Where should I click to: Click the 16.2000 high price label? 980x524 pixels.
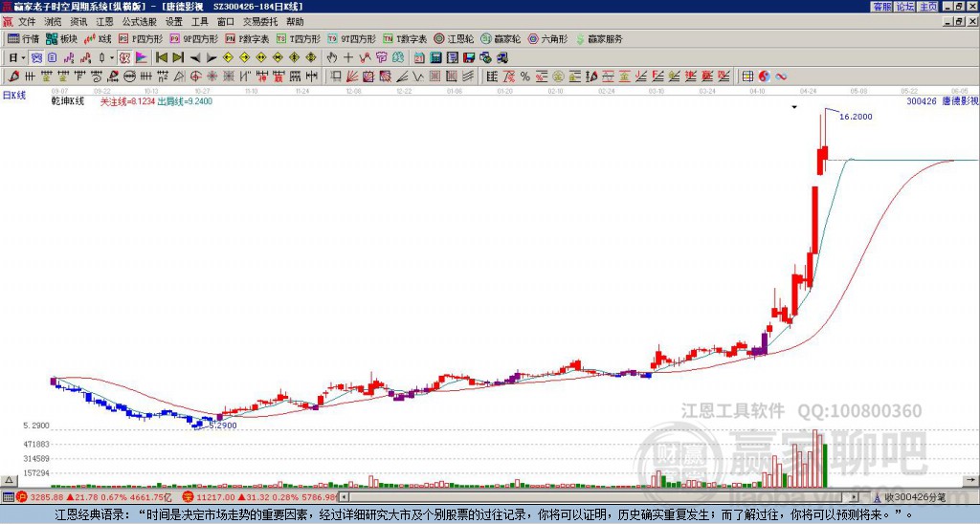point(856,117)
